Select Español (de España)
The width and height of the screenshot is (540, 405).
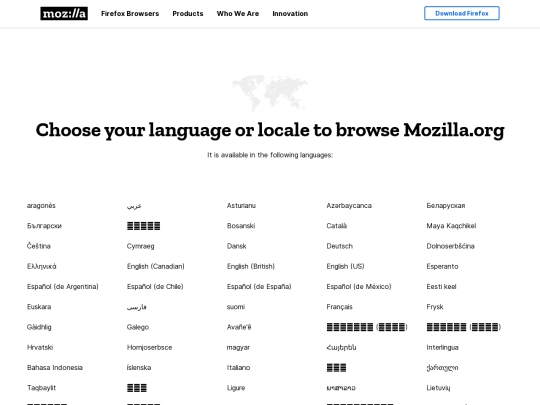coord(259,287)
